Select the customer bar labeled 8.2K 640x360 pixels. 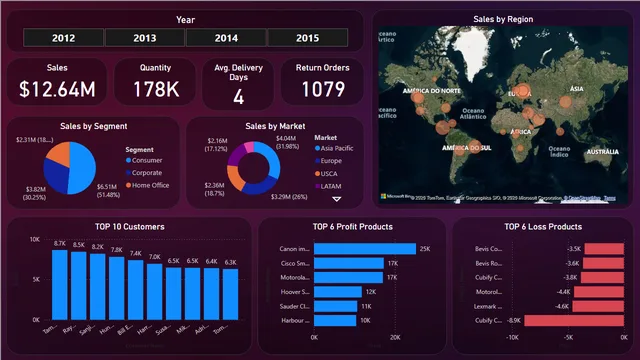point(98,287)
